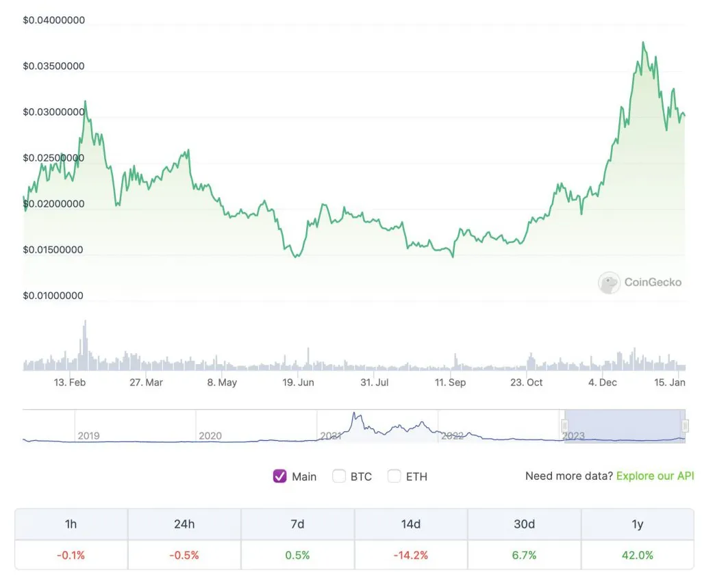Click the 15. Jan axis label
The height and width of the screenshot is (588, 715).
tap(670, 383)
